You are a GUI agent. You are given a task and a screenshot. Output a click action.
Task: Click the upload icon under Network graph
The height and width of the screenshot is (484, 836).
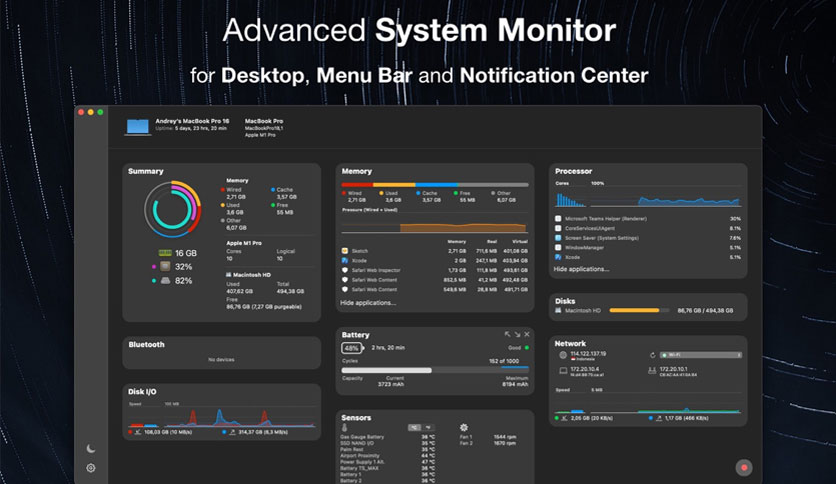pyautogui.click(x=658, y=418)
